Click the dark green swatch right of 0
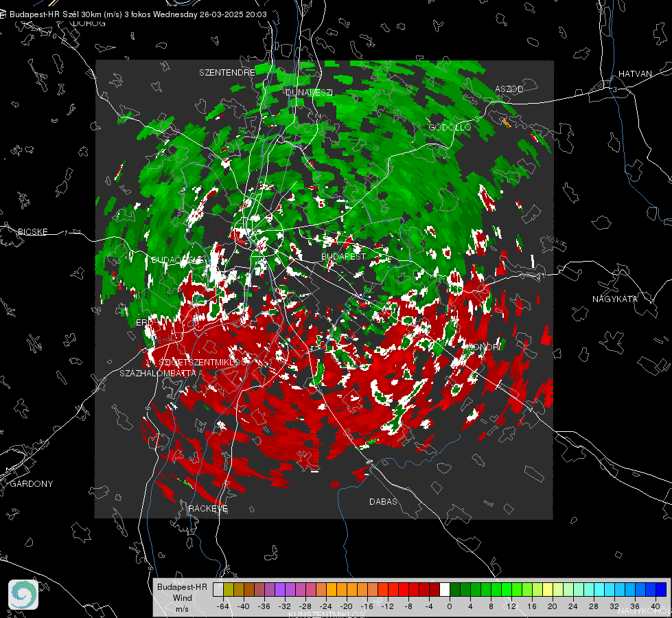Screen dimensions: 672x618 [455, 589]
